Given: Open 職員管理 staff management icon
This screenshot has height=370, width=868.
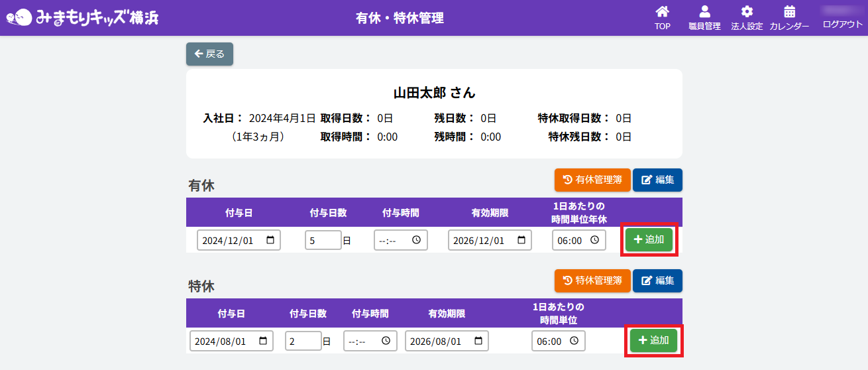Looking at the screenshot, I should 704,12.
